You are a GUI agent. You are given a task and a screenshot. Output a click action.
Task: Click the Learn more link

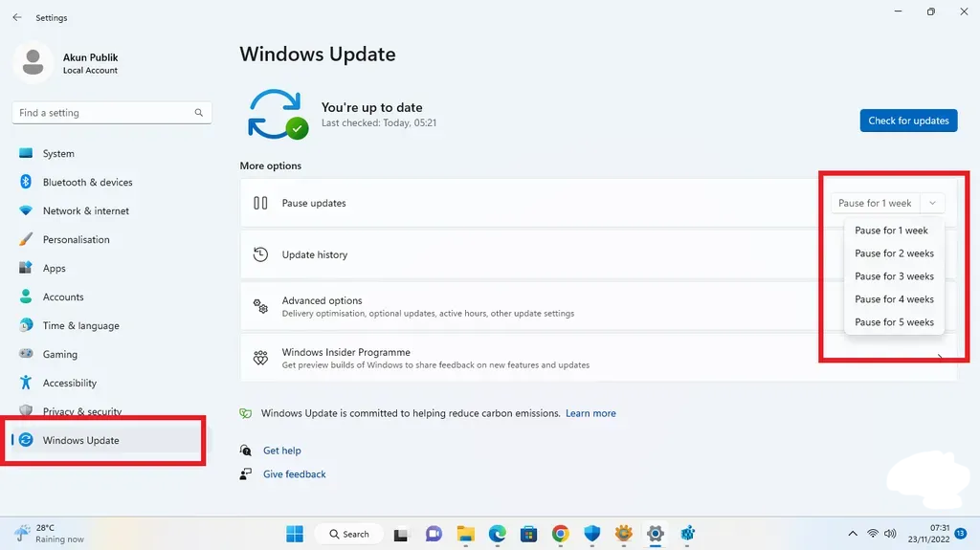tap(590, 413)
